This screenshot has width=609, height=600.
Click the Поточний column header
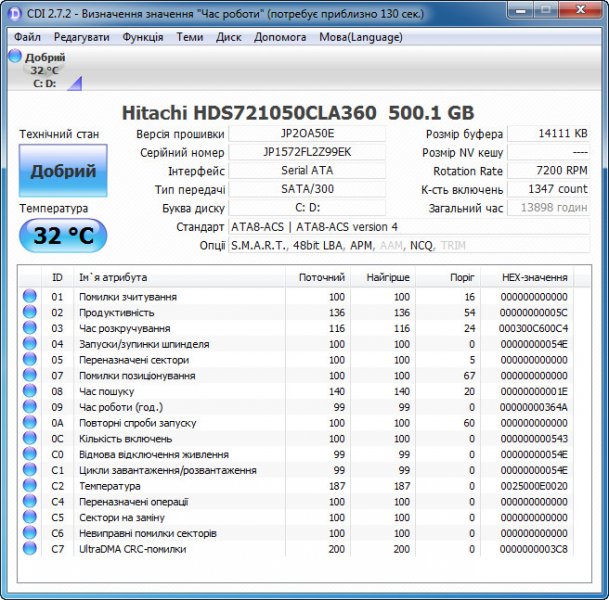point(318,277)
